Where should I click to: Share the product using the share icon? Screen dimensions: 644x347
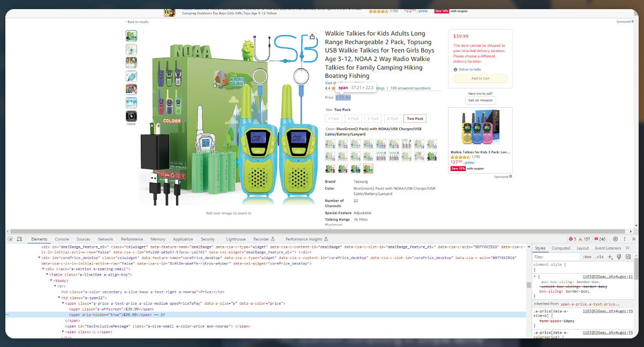click(312, 37)
